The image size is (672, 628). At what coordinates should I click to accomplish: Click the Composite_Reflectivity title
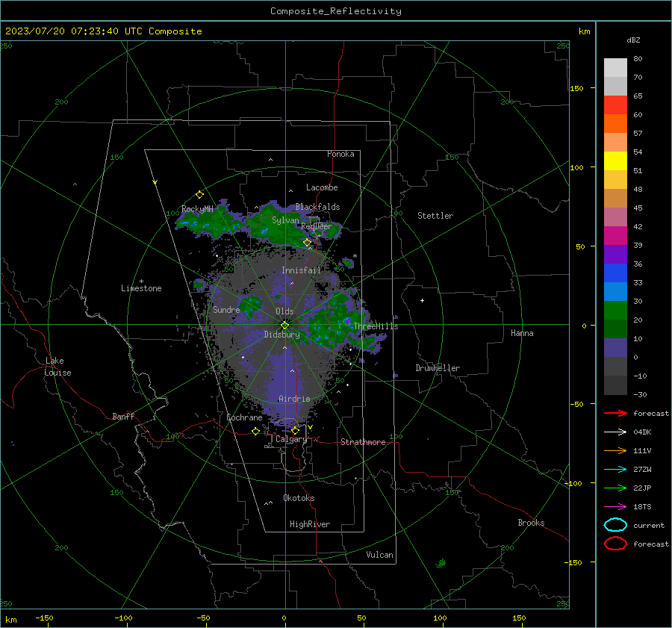pyautogui.click(x=335, y=11)
